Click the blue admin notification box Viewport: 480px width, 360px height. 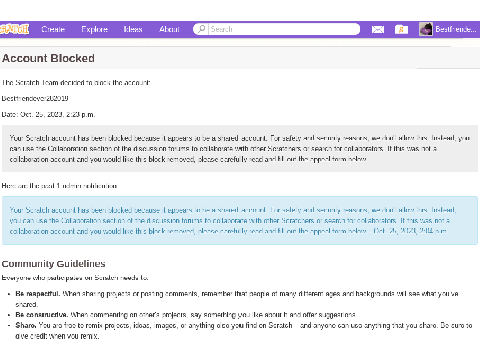click(240, 221)
